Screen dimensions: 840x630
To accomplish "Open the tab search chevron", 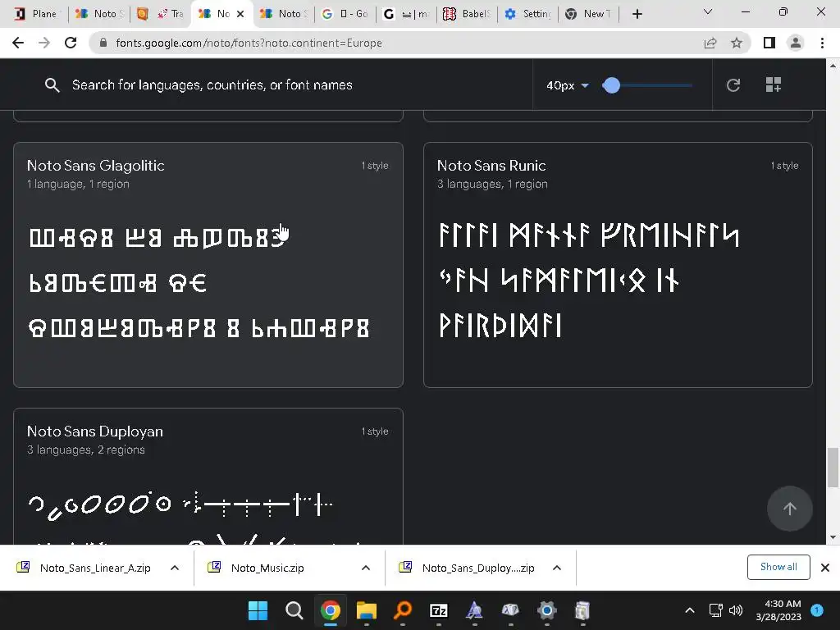I will point(708,11).
